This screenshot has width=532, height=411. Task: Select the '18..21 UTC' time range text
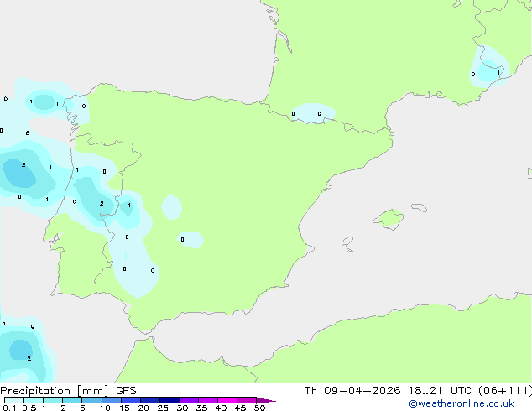pyautogui.click(x=440, y=391)
